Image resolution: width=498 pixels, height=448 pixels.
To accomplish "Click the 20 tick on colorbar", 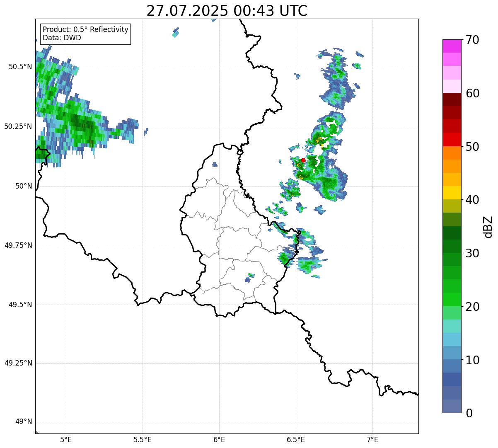I will pyautogui.click(x=472, y=307).
